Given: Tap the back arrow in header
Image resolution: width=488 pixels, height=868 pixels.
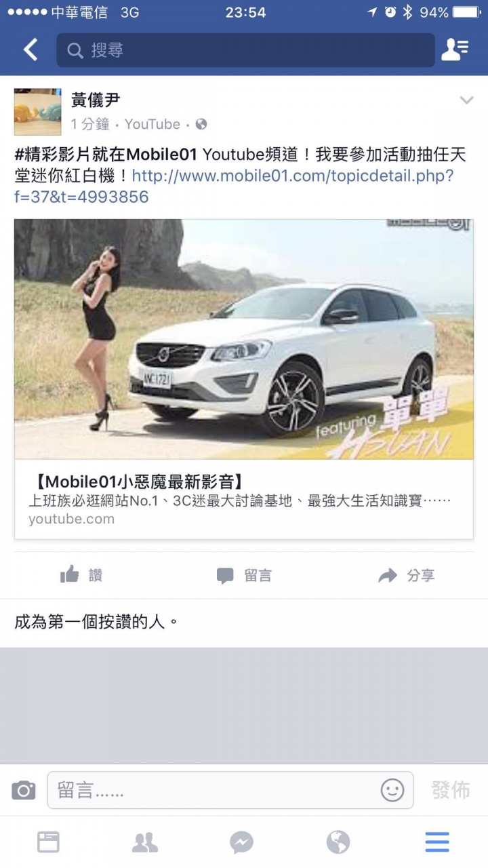Looking at the screenshot, I should click(x=30, y=50).
